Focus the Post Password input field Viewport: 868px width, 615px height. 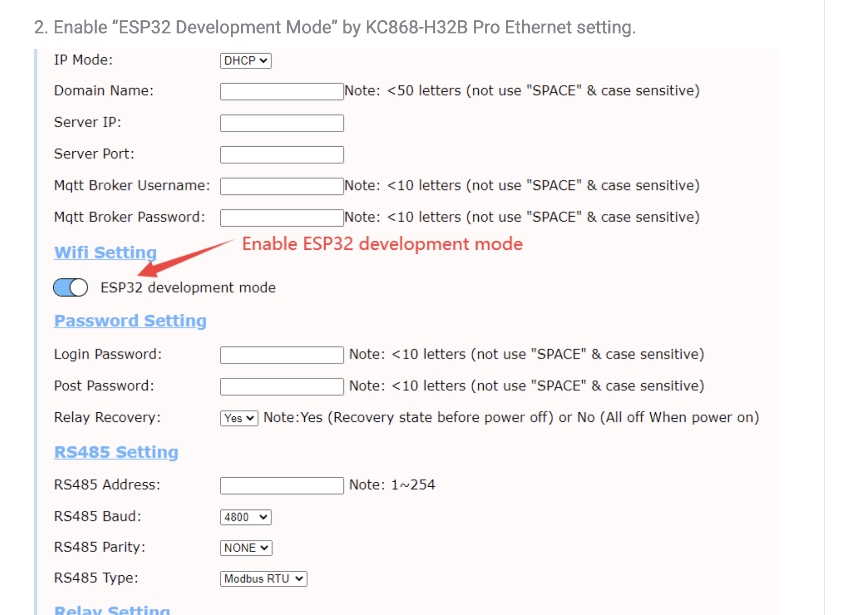(x=282, y=387)
